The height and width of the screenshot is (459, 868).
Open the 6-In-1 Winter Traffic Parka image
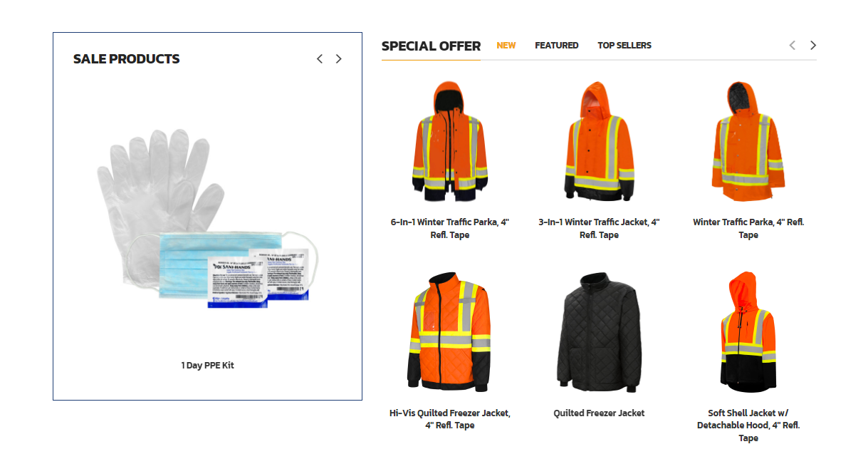tap(449, 142)
